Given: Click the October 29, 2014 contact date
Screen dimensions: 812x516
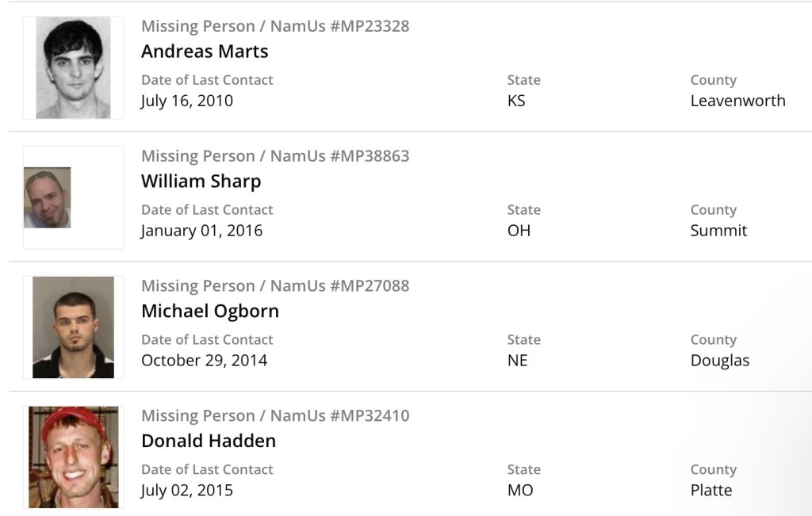Looking at the screenshot, I should pyautogui.click(x=204, y=361).
